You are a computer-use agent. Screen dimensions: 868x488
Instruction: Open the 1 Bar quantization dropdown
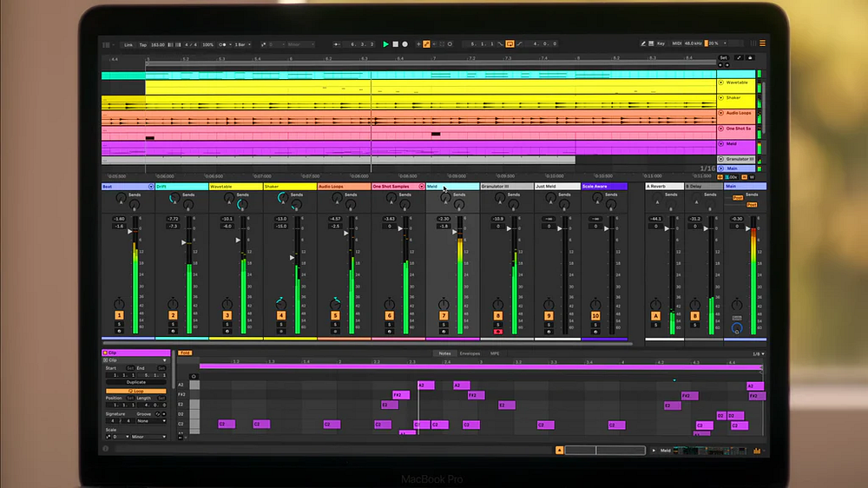click(x=242, y=44)
